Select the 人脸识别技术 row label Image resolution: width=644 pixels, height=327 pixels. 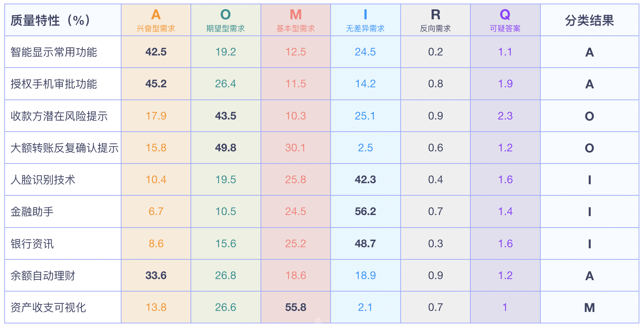(43, 180)
